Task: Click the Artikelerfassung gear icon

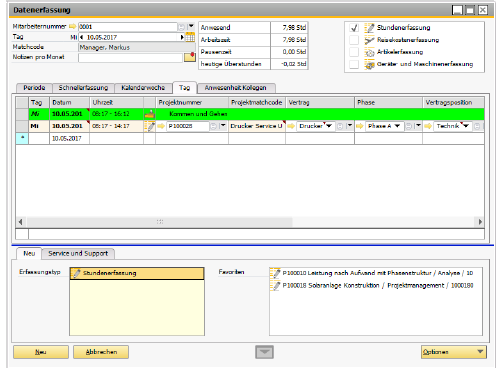Action: (369, 52)
